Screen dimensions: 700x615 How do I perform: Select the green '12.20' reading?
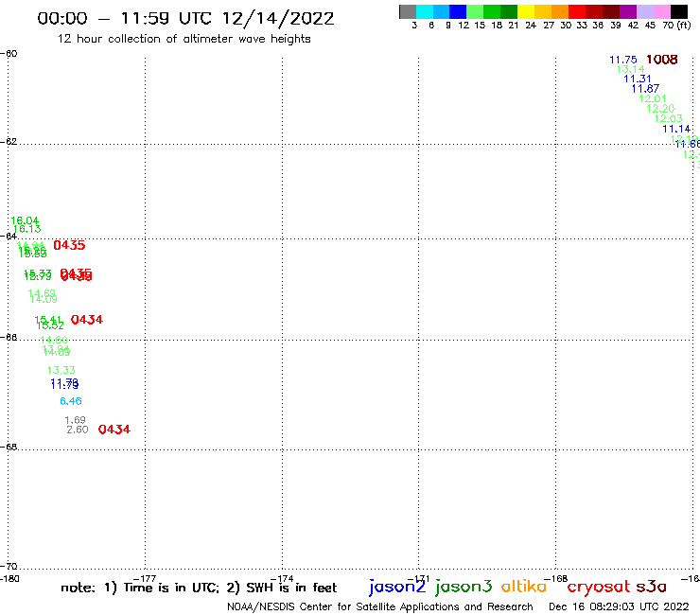pos(660,109)
